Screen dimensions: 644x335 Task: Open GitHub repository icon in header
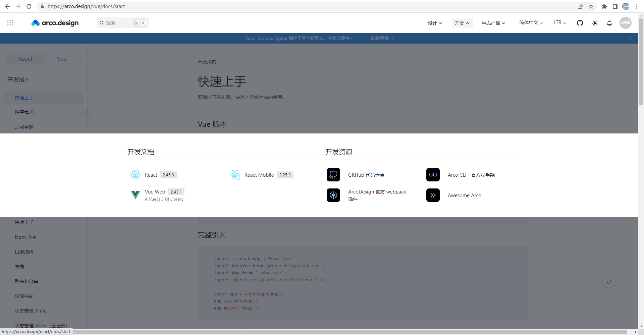click(x=580, y=23)
